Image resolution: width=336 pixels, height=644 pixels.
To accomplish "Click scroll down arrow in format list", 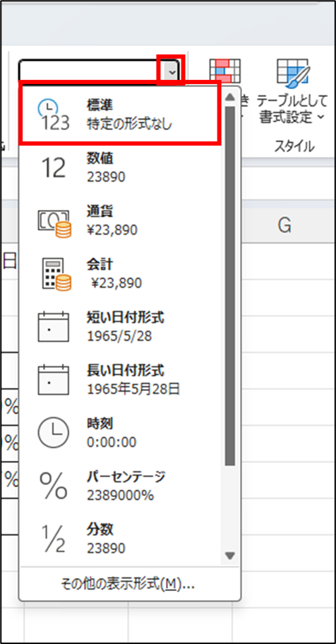I will (x=230, y=556).
